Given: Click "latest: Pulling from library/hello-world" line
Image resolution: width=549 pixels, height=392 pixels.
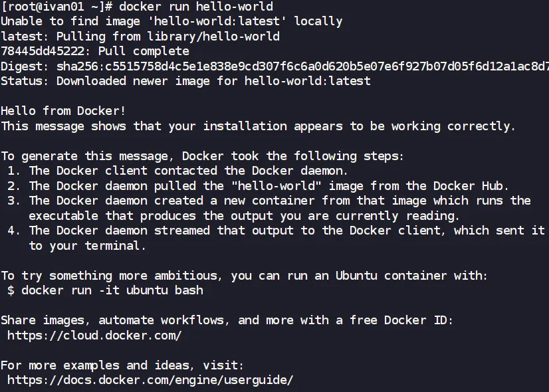Looking at the screenshot, I should tap(140, 37).
